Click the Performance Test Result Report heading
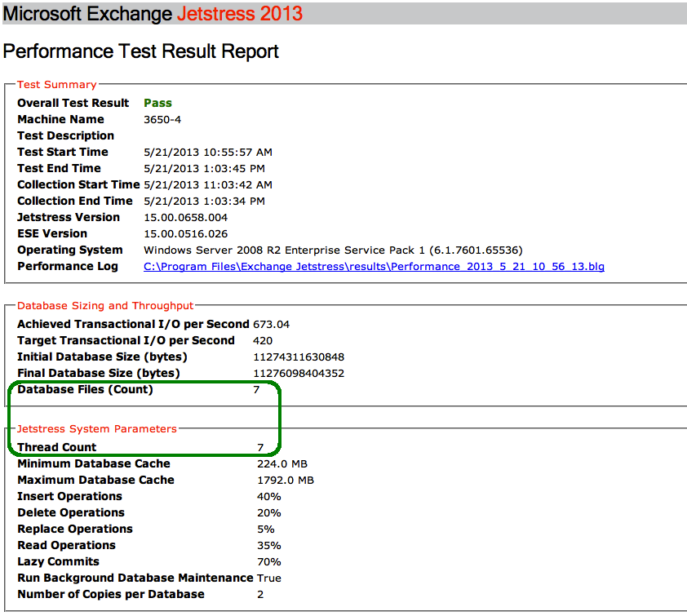 point(141,51)
